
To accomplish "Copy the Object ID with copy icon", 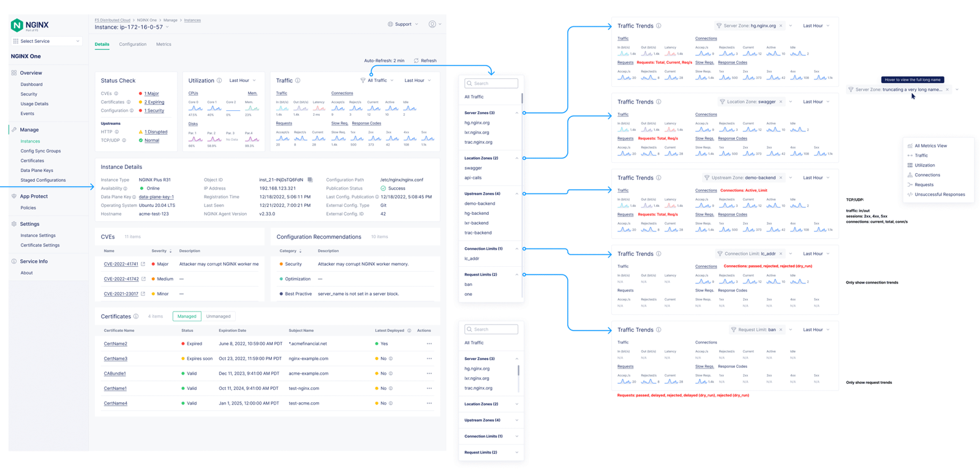I will click(x=310, y=180).
